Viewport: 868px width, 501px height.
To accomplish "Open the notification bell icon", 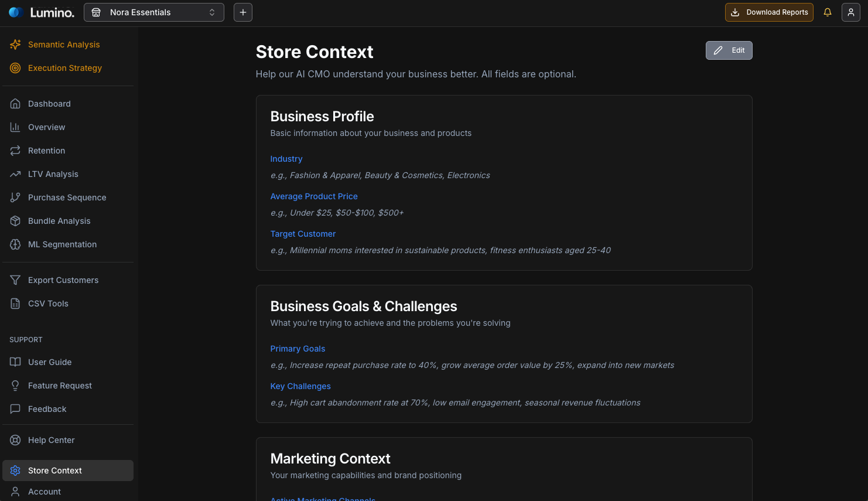I will coord(828,12).
